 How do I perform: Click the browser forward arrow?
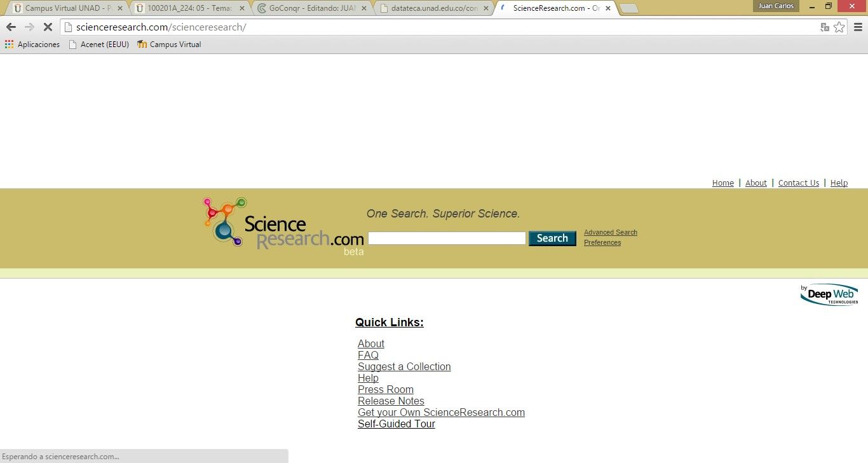click(x=29, y=27)
